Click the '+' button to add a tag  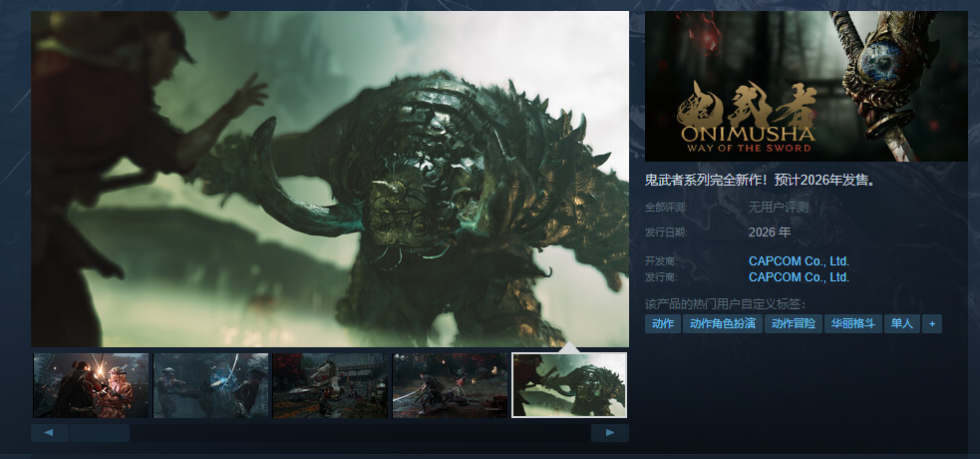point(932,324)
